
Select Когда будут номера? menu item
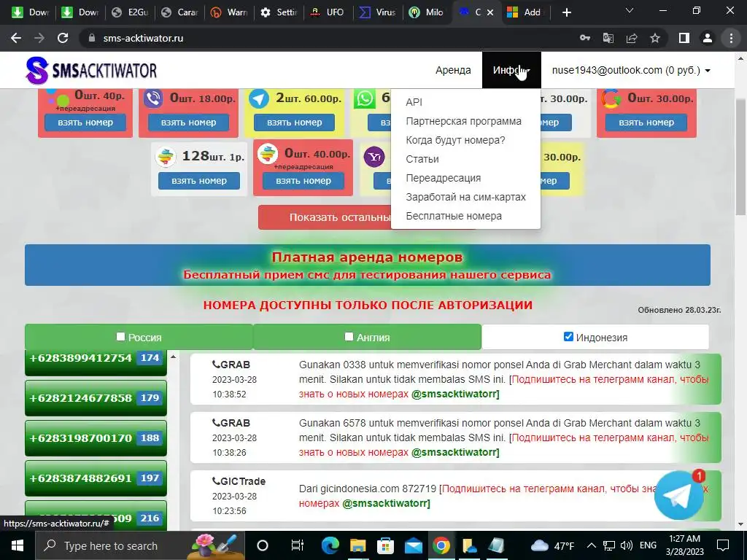tap(455, 140)
